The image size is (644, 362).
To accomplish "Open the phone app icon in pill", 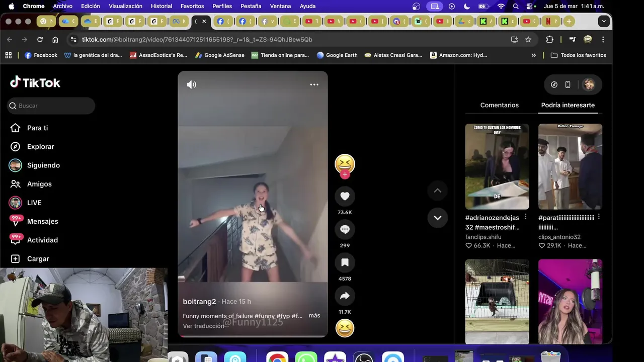I will pyautogui.click(x=568, y=84).
